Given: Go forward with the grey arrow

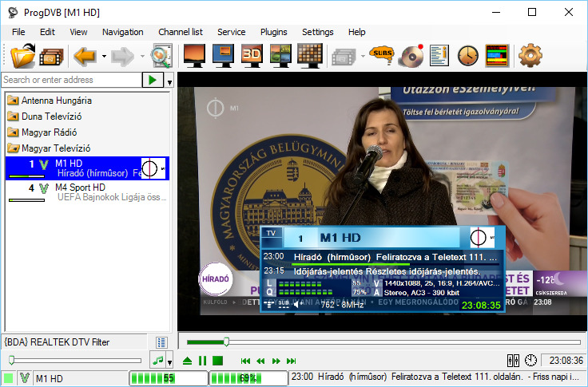Looking at the screenshot, I should 122,57.
